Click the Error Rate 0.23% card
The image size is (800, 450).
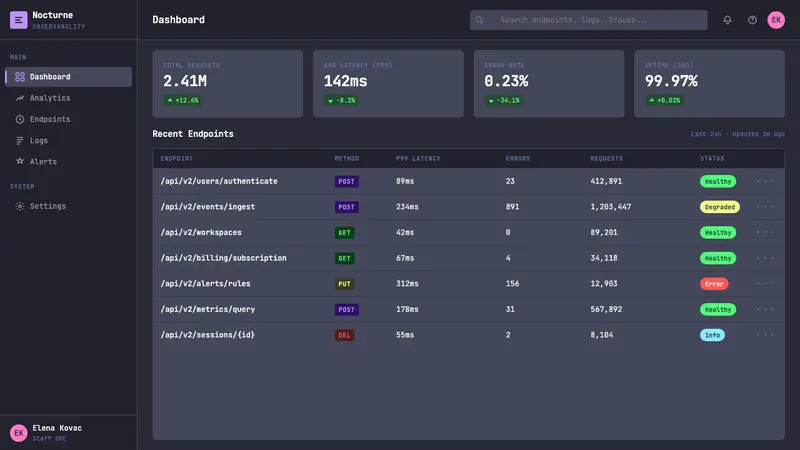click(549, 84)
